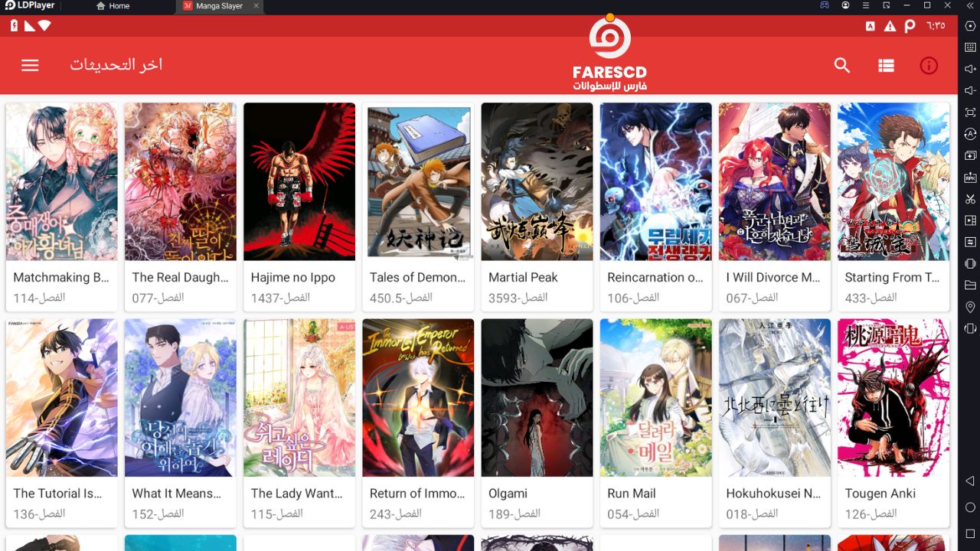The width and height of the screenshot is (980, 551).
Task: Close the Manga Slayer tab
Action: tap(256, 5)
